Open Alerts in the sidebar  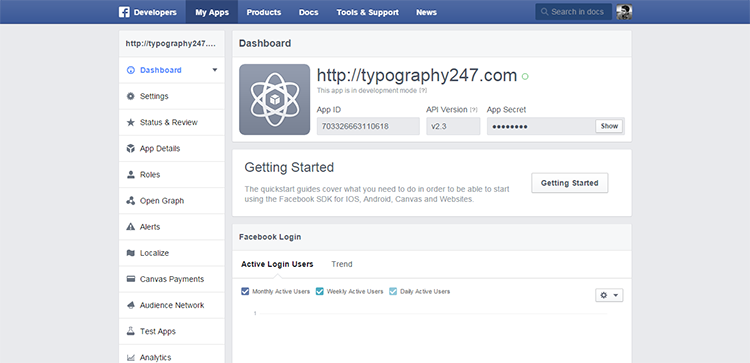171,227
